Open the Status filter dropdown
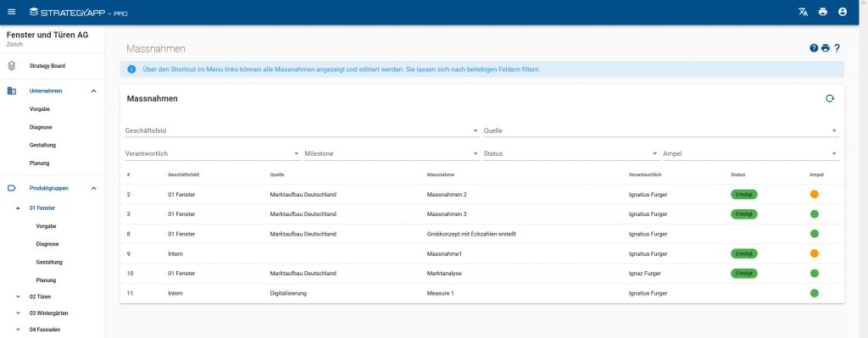 (x=571, y=153)
